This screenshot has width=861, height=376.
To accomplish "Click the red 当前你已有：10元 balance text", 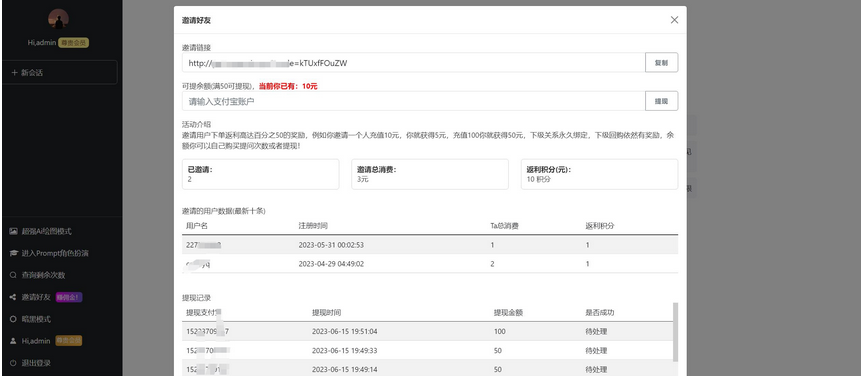I will [x=288, y=86].
